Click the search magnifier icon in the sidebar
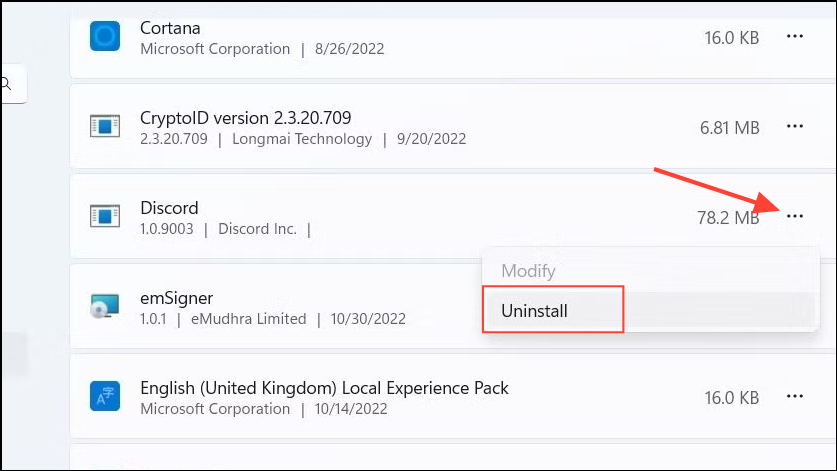The width and height of the screenshot is (837, 471). pyautogui.click(x=5, y=84)
